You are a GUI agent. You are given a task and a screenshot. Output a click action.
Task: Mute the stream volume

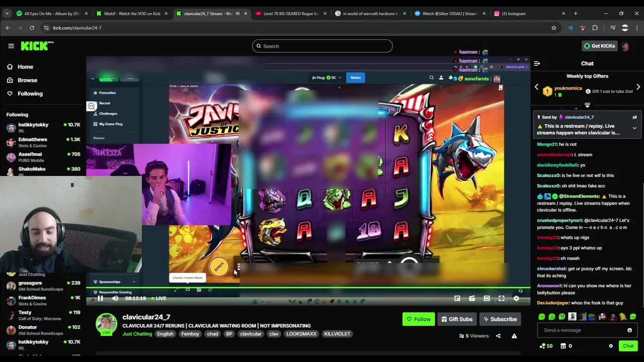115,299
